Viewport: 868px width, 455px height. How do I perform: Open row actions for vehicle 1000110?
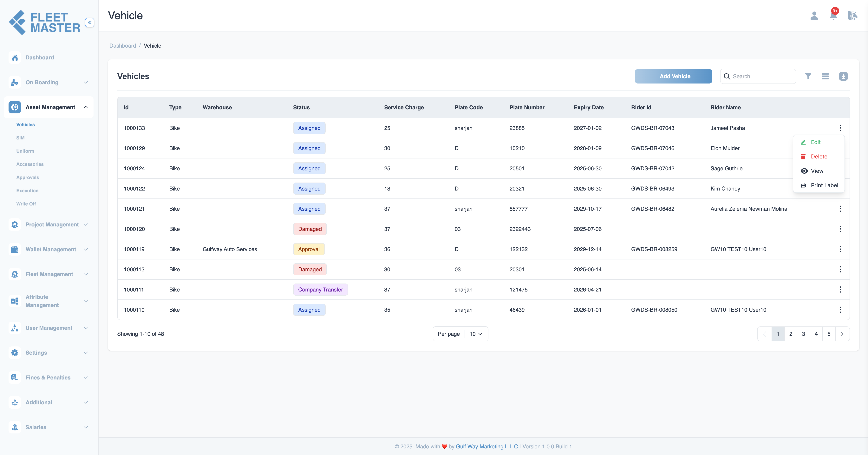(x=840, y=310)
